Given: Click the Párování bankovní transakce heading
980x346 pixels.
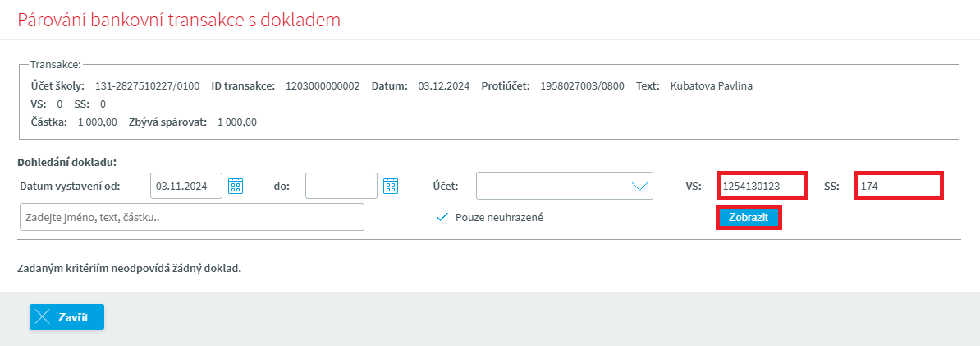Looking at the screenshot, I should coord(179,21).
